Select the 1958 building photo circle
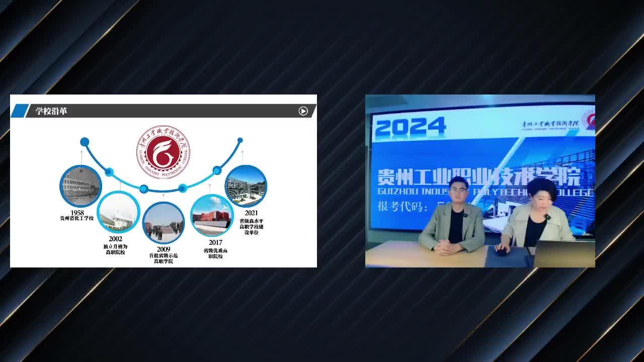Screen dimensions: 644x362 pos(80,186)
